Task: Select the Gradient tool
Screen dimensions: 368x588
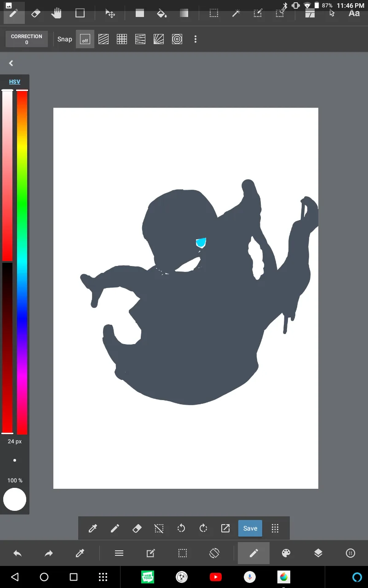Action: pyautogui.click(x=184, y=13)
